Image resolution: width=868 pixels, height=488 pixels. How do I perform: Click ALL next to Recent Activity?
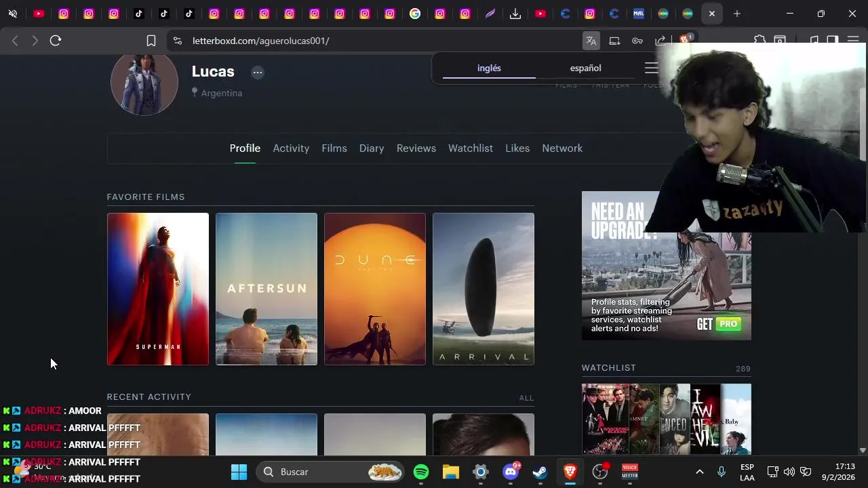coord(526,398)
